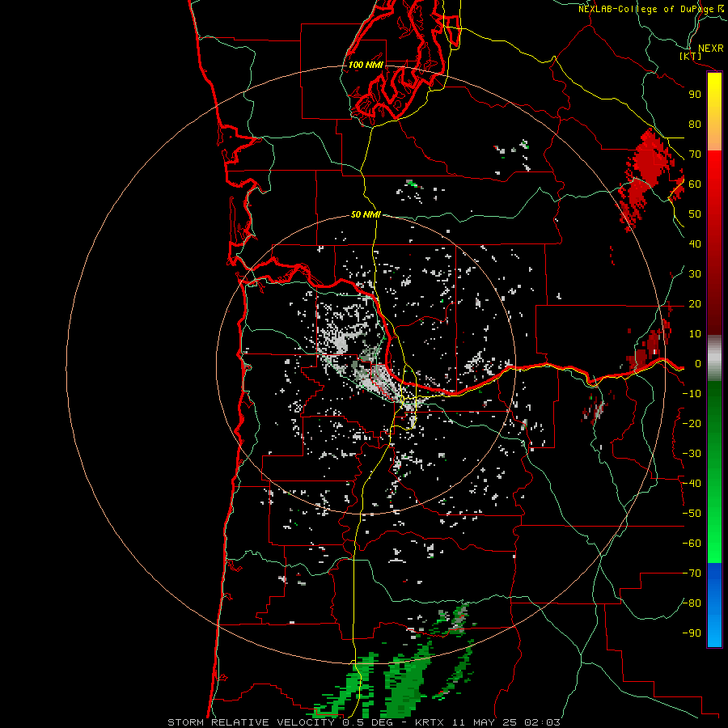Click the positive 80 scale label
The width and height of the screenshot is (728, 728).
(695, 124)
